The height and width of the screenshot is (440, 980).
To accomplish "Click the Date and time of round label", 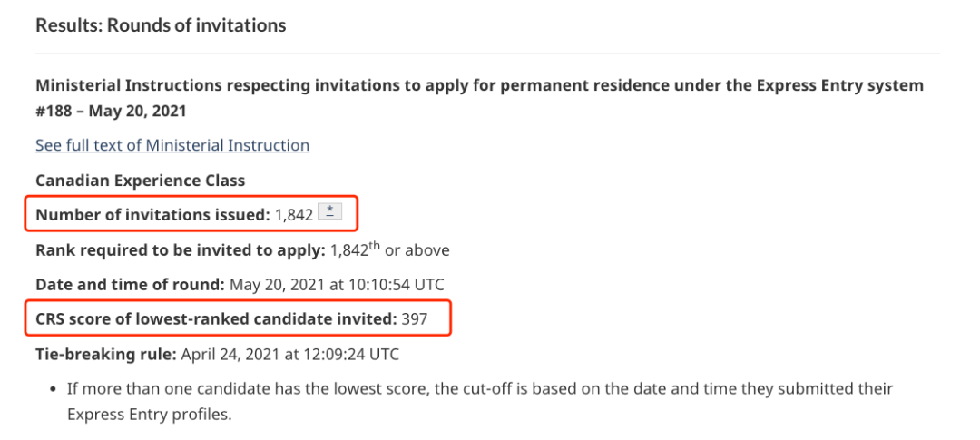I will point(130,285).
